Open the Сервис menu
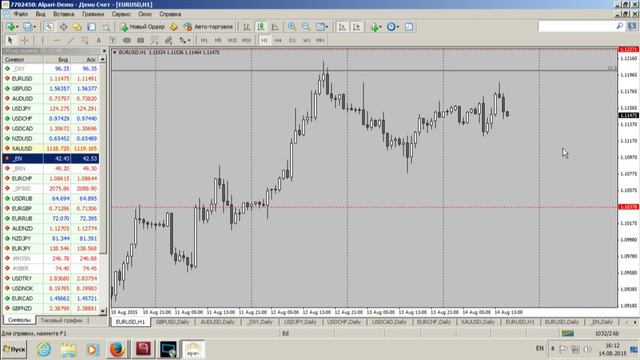Viewport: 640px width, 360px height. pyautogui.click(x=121, y=14)
